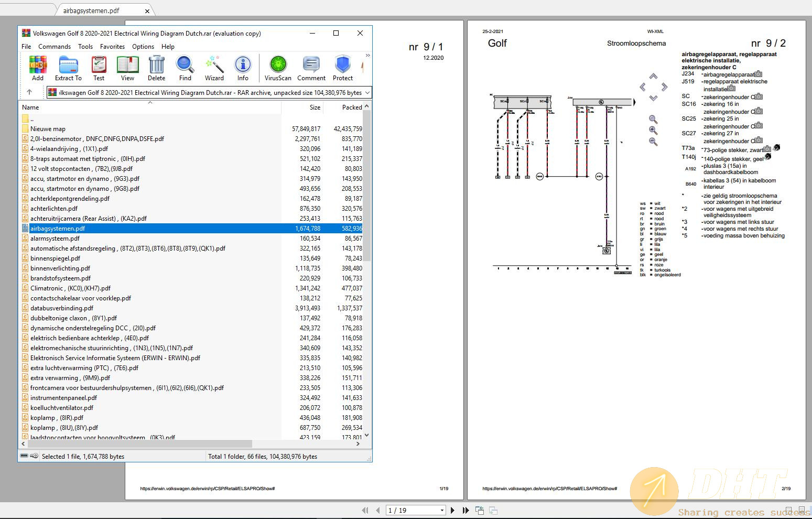Click camera icon beside T73a stekker
The width and height of the screenshot is (812, 519).
pos(767,149)
